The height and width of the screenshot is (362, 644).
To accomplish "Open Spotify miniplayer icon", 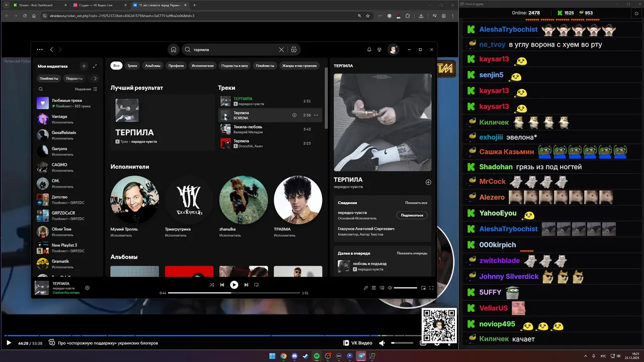I will tap(423, 288).
